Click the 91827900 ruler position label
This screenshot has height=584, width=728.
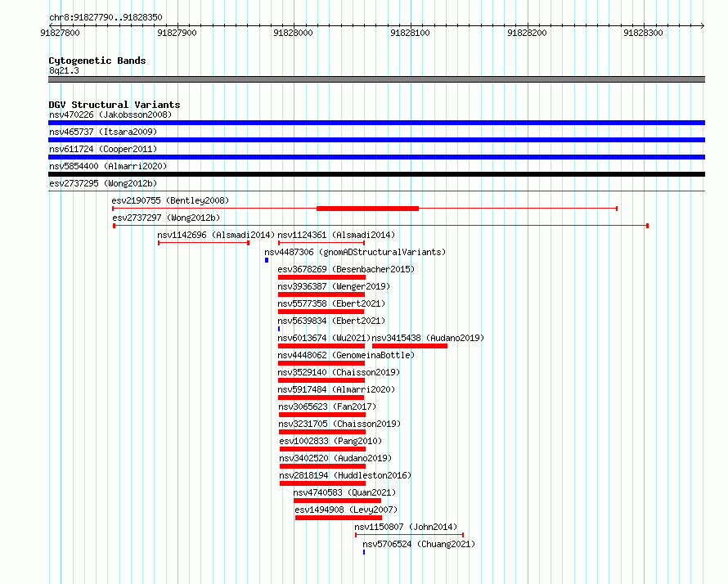(177, 33)
